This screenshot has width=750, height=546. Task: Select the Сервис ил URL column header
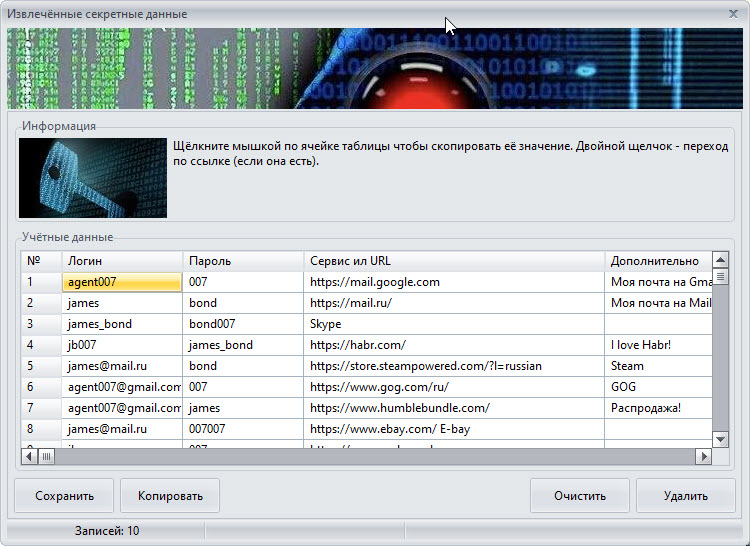coord(454,261)
